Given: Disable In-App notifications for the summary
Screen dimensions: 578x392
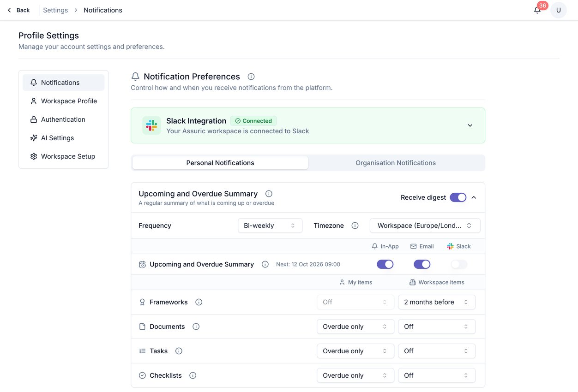Looking at the screenshot, I should (385, 264).
